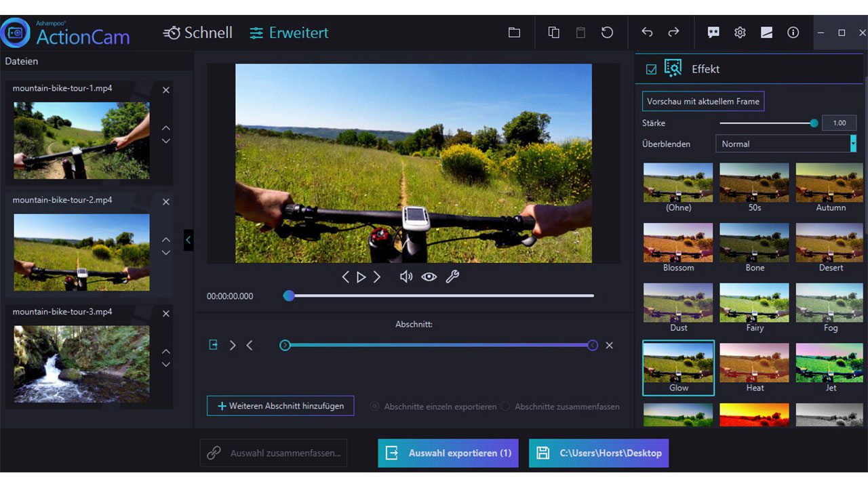Viewport: 868px width, 488px height.
Task: Click the wrench tool under preview
Action: pyautogui.click(x=452, y=277)
